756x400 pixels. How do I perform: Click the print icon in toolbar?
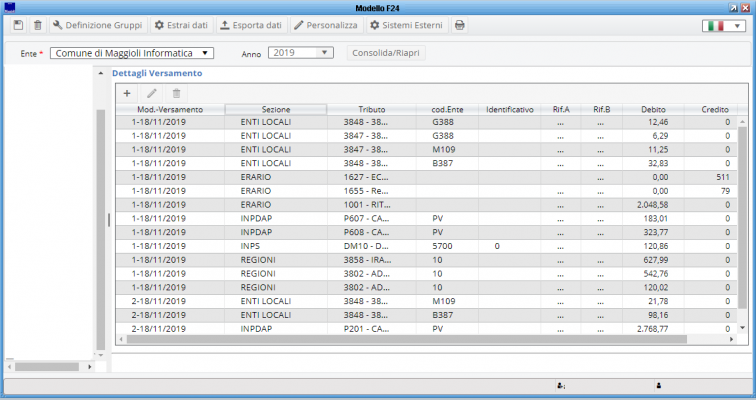tap(459, 24)
